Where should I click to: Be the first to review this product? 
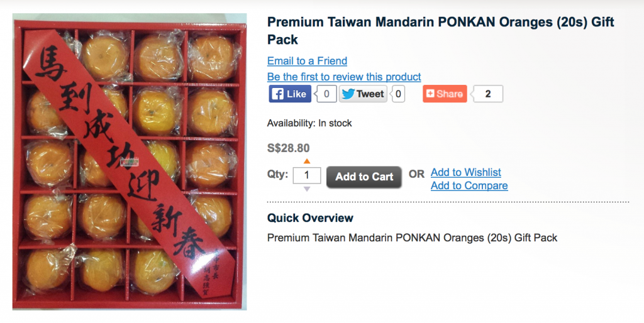click(x=344, y=77)
